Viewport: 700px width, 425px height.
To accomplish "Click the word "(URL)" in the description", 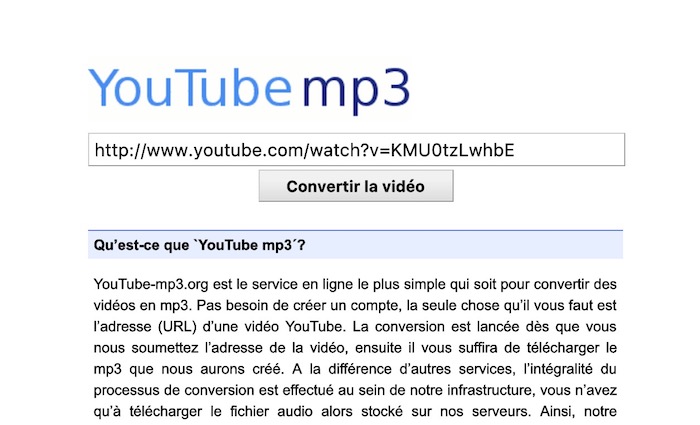I will tap(177, 327).
